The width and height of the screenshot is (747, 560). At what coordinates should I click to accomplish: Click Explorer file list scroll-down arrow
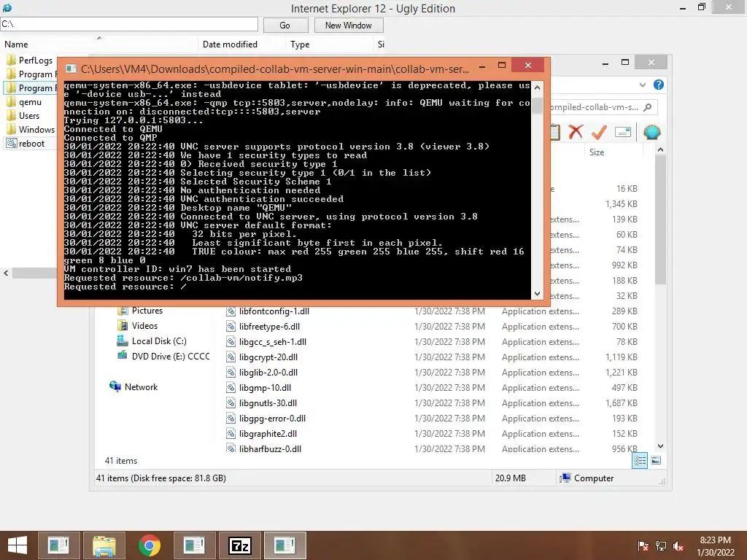point(660,446)
